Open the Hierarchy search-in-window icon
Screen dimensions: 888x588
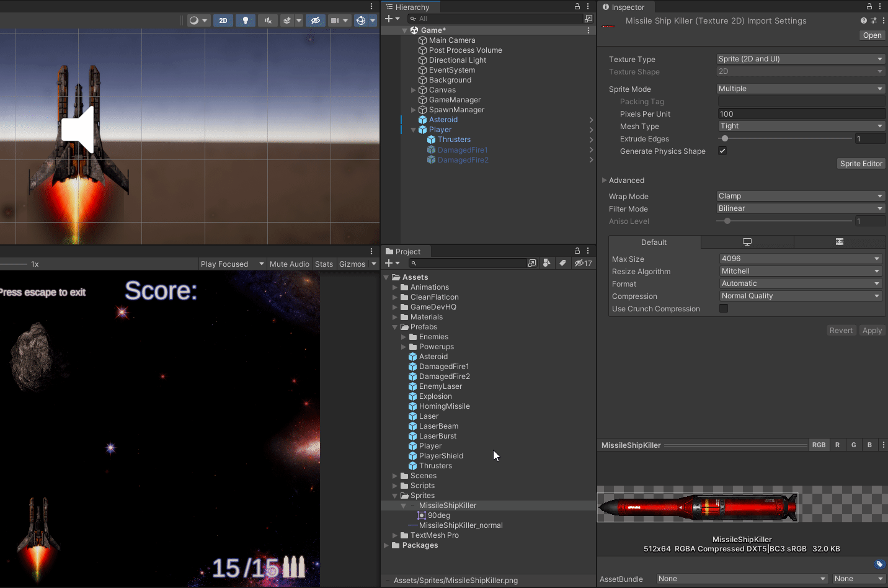(588, 19)
